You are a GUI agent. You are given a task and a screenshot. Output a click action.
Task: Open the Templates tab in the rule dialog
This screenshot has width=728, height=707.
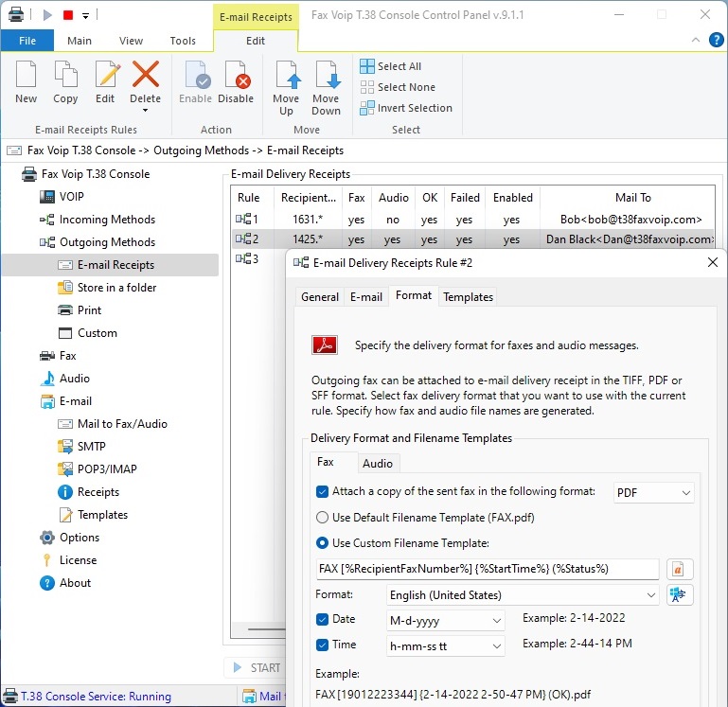(468, 297)
